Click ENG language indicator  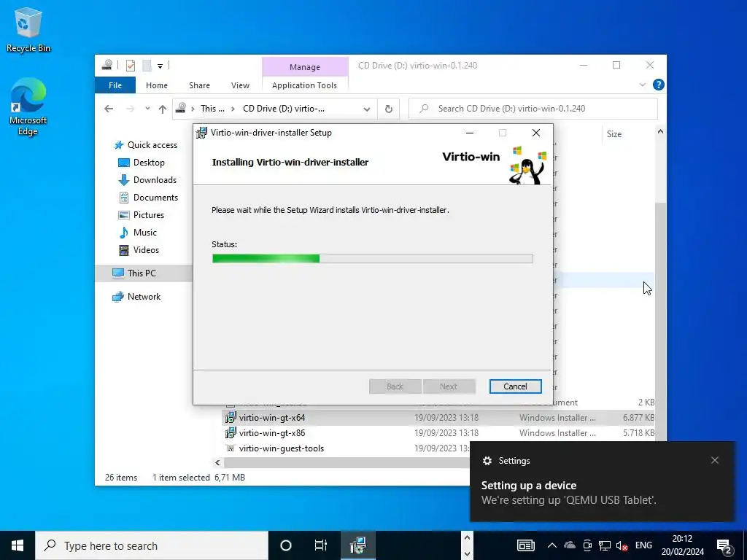(x=643, y=545)
